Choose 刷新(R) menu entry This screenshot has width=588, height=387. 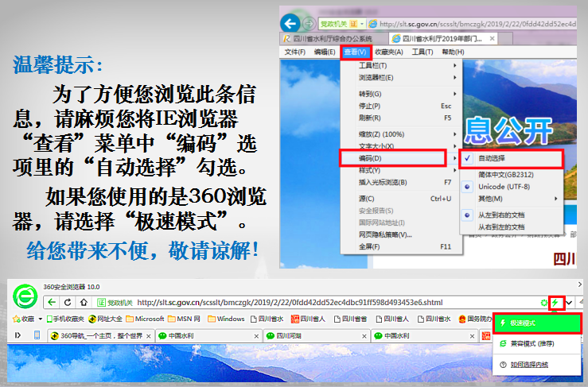pyautogui.click(x=401, y=118)
